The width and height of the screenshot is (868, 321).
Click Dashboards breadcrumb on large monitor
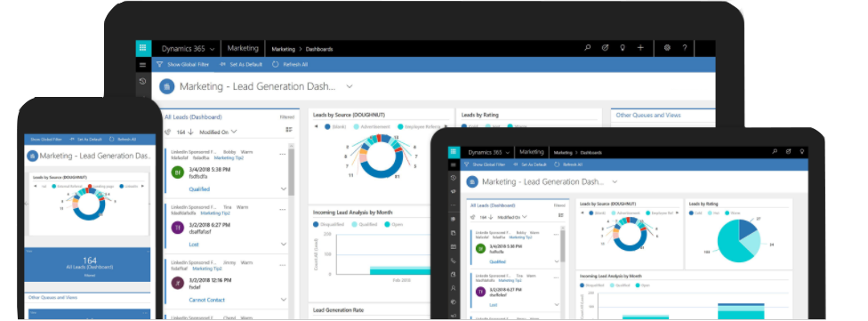[x=319, y=49]
